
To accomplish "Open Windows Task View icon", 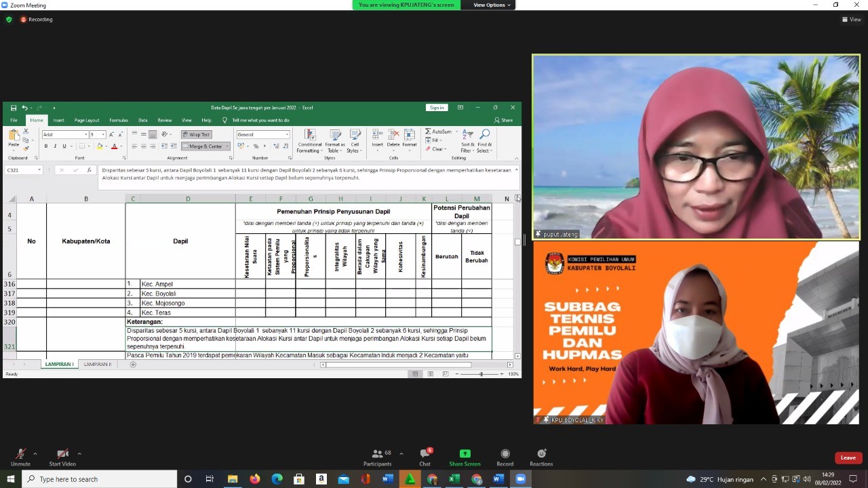I will (210, 479).
